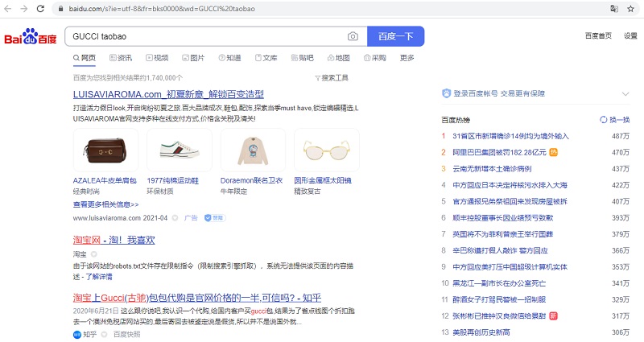Select the 网页 tab
644x342 pixels.
point(85,58)
